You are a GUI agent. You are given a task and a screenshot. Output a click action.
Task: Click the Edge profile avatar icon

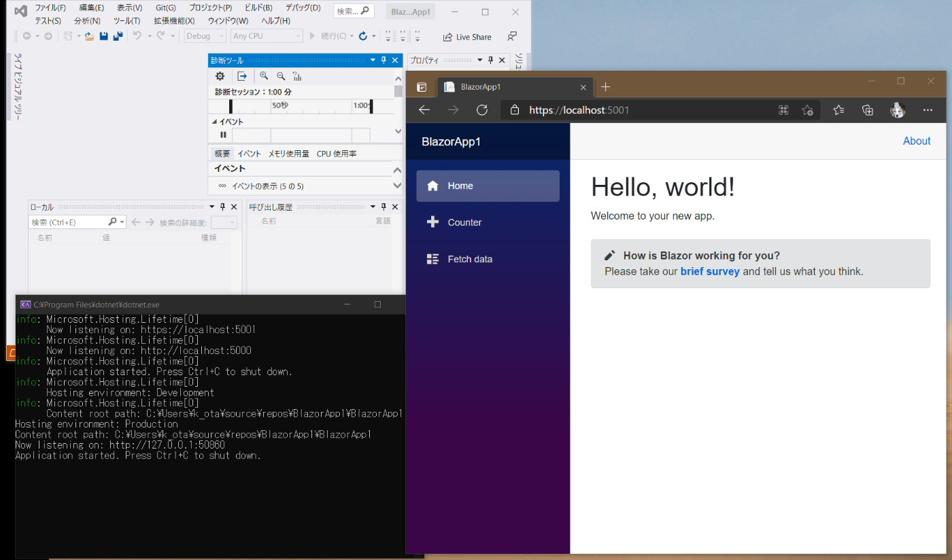coord(897,109)
